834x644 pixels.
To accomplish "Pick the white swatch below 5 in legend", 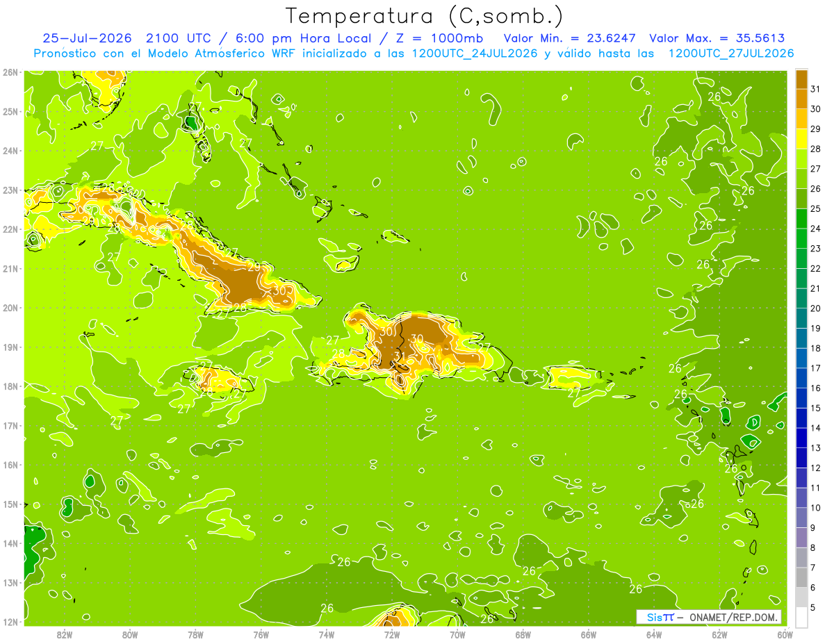I will pos(801,617).
